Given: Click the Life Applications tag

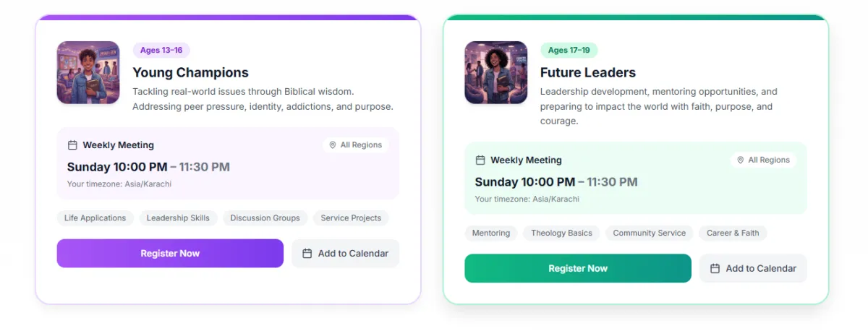Looking at the screenshot, I should pos(95,218).
